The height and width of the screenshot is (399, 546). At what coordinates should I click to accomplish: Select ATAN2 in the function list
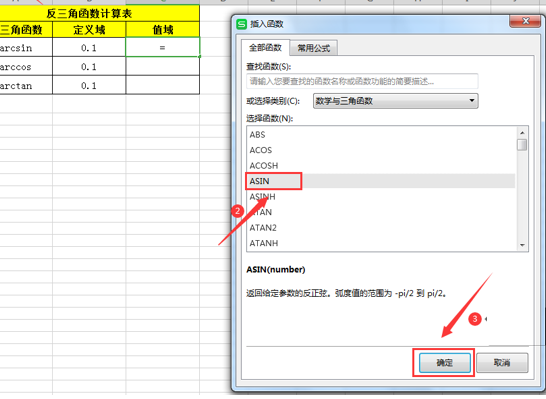[x=381, y=228]
